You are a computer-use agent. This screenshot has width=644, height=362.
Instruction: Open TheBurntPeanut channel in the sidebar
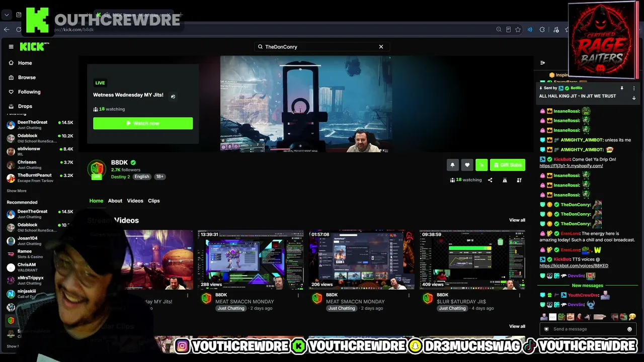point(39,178)
